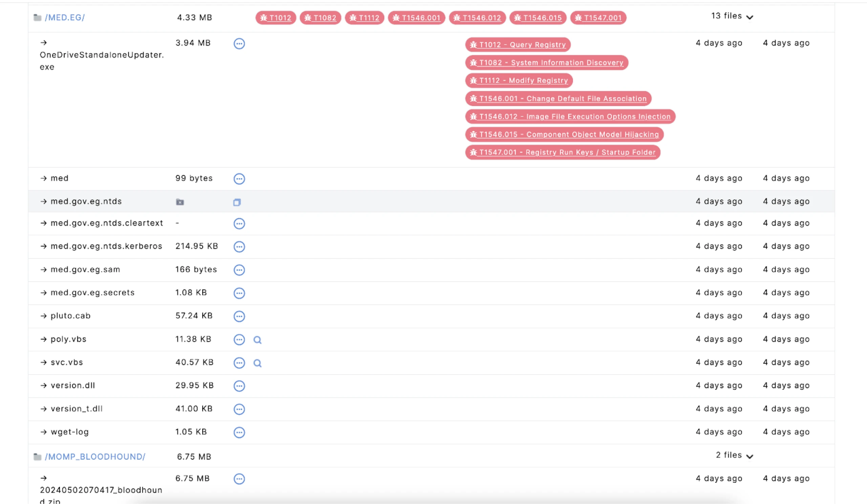The height and width of the screenshot is (504, 867).
Task: Select the med file row
Action: (x=431, y=179)
